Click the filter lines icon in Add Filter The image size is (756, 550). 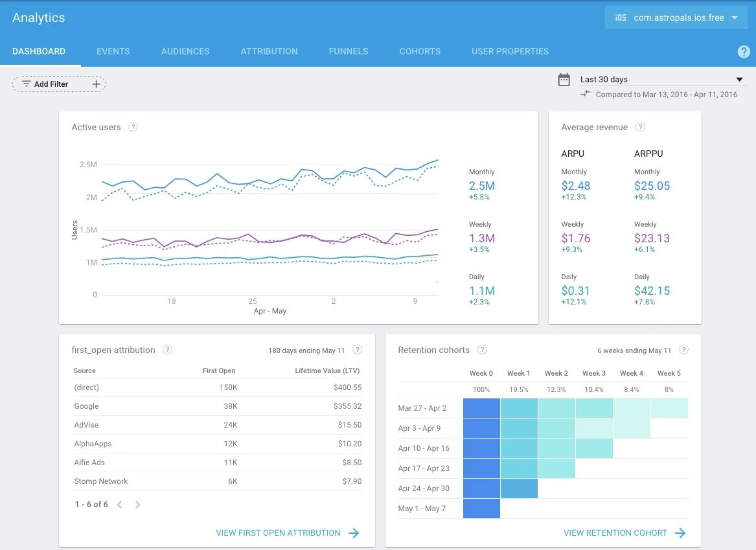pyautogui.click(x=27, y=84)
